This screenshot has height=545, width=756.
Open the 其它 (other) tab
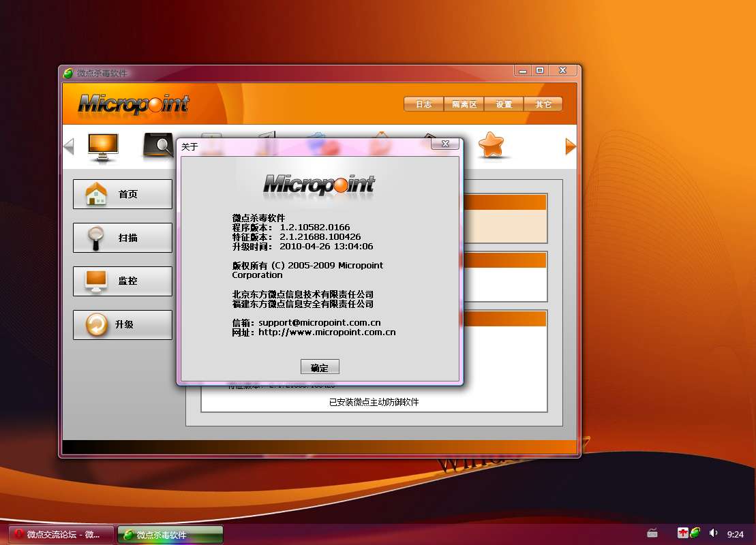[x=543, y=104]
